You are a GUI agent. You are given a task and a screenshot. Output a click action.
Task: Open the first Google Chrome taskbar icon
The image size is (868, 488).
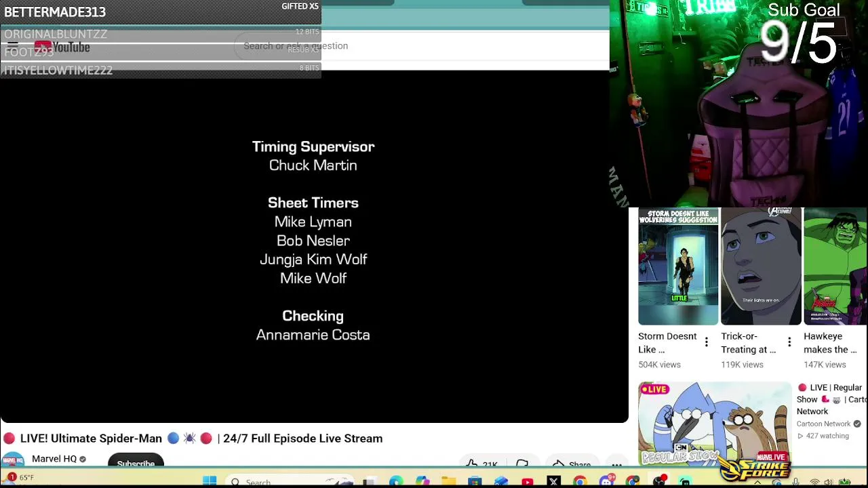pos(580,482)
